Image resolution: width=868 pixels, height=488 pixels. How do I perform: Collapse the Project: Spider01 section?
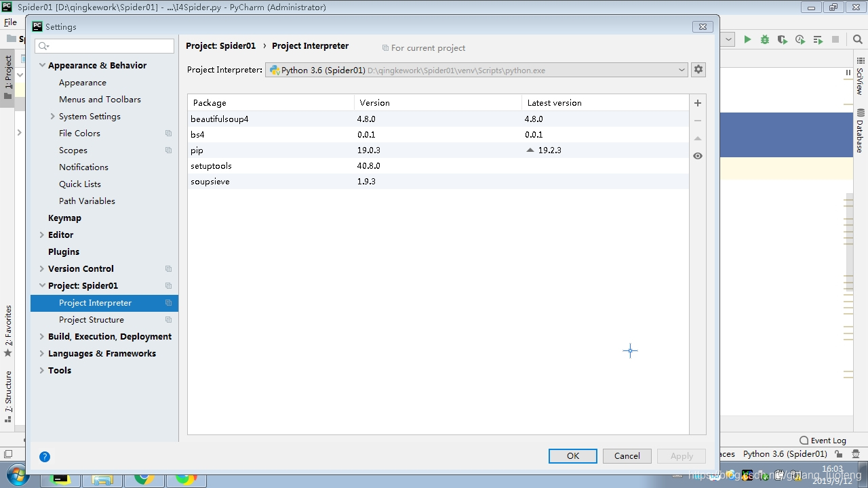click(x=42, y=286)
